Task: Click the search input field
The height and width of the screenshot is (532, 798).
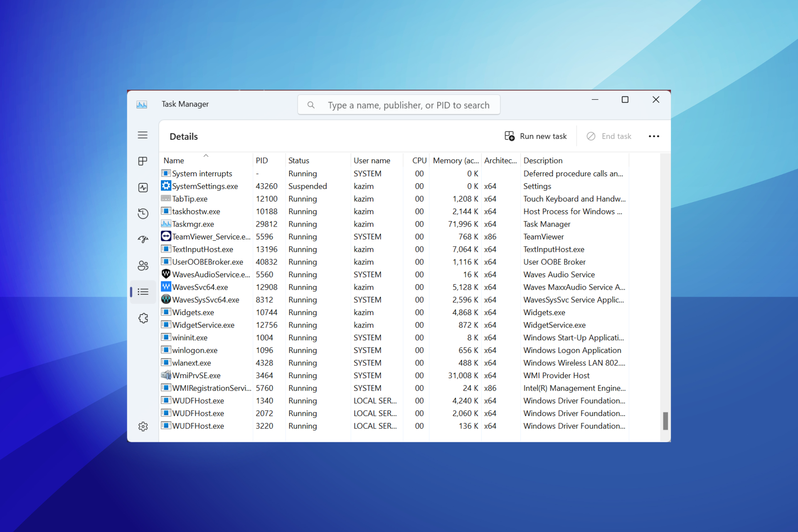Action: click(399, 105)
